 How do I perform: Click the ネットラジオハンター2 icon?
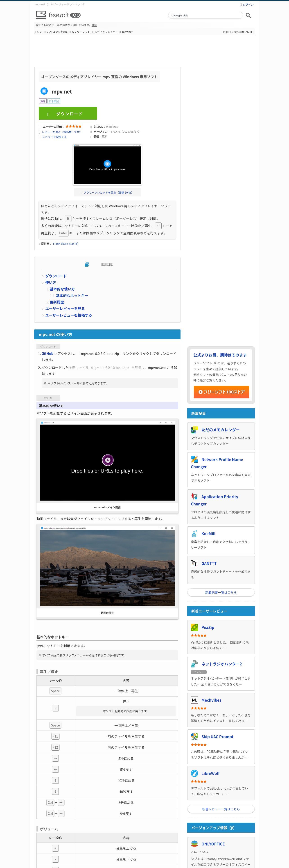194,663
